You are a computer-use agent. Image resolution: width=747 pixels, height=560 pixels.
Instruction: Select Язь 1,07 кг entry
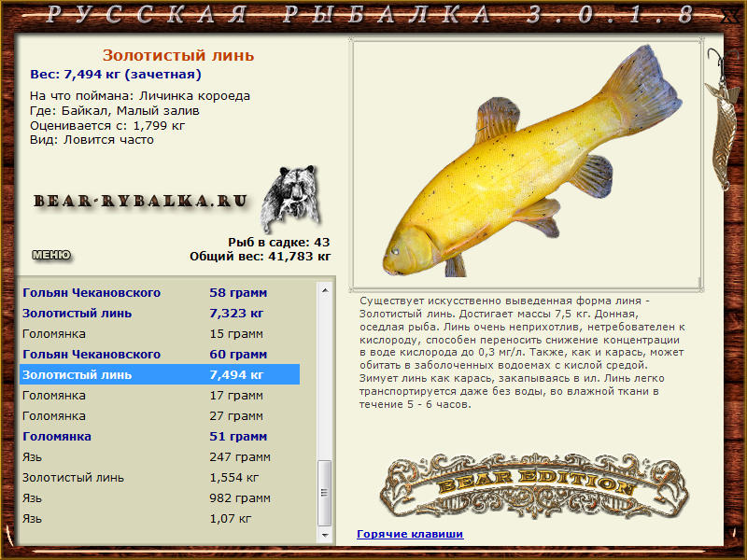[x=159, y=519]
